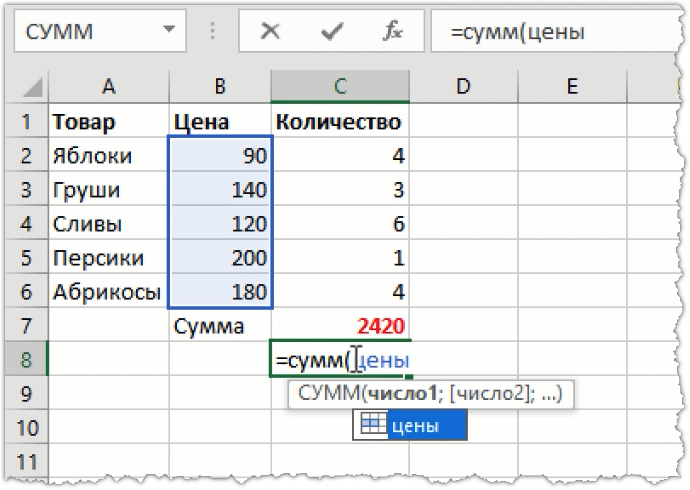The width and height of the screenshot is (690, 490).
Task: Click the Select All triangle corner
Action: (x=32, y=87)
